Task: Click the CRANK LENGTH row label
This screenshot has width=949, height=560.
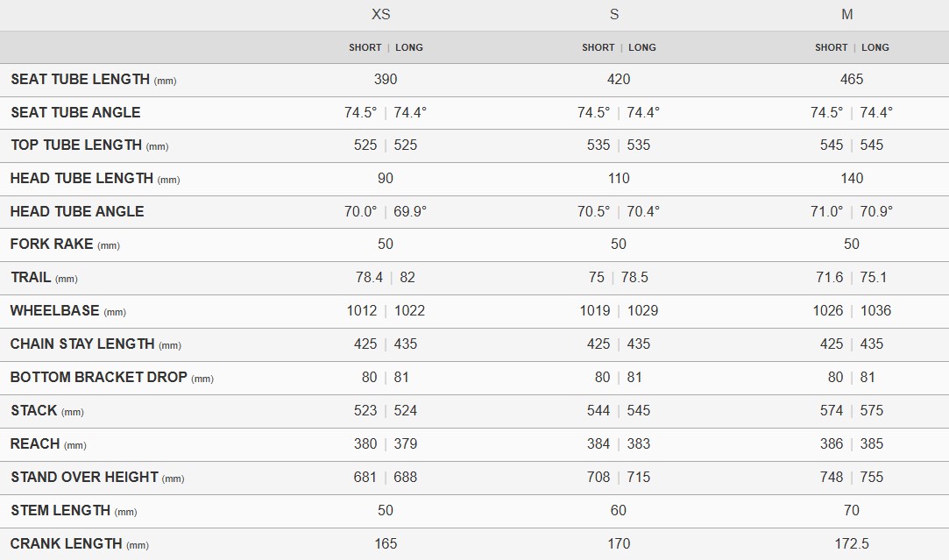Action: (67, 544)
